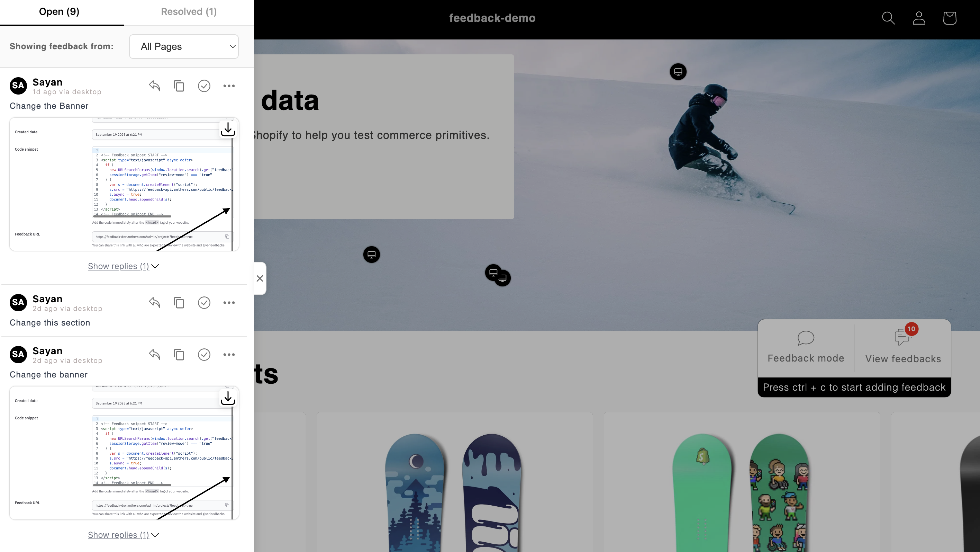
Task: Switch to the Resolved (1) tab
Action: pos(189,12)
